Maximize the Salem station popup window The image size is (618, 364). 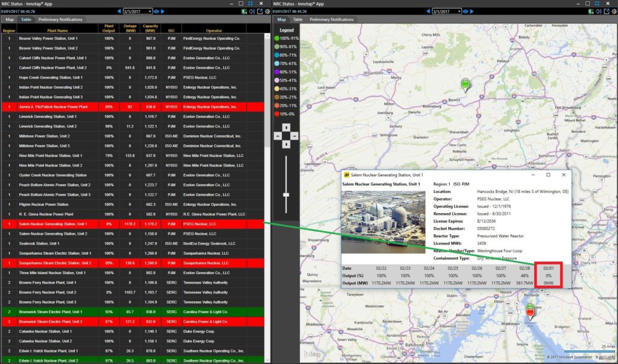pyautogui.click(x=548, y=174)
